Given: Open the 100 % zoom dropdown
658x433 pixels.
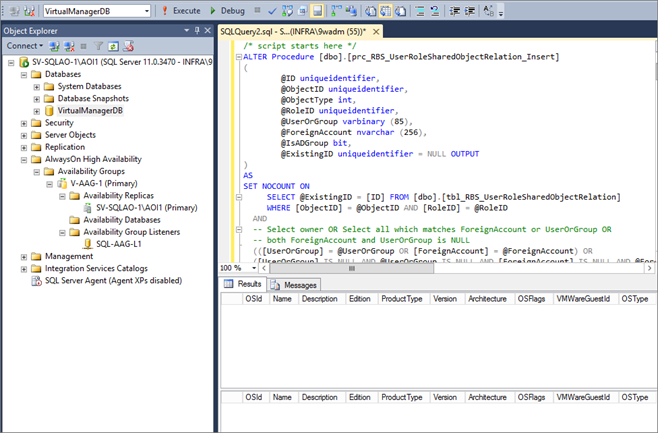Looking at the screenshot, I should point(254,268).
